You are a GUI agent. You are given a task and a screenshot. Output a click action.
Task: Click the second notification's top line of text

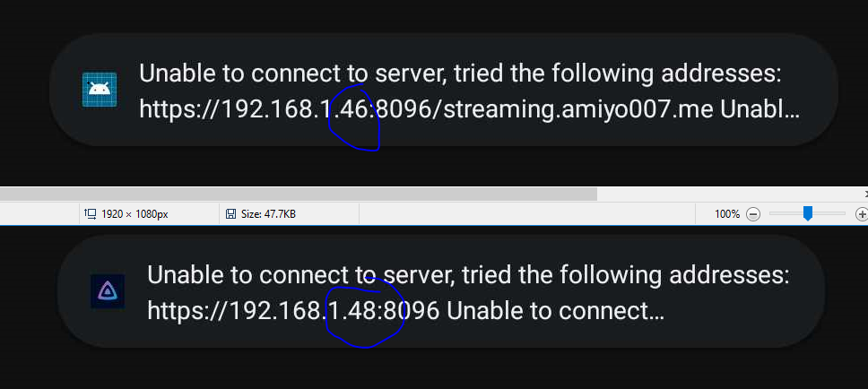click(468, 275)
